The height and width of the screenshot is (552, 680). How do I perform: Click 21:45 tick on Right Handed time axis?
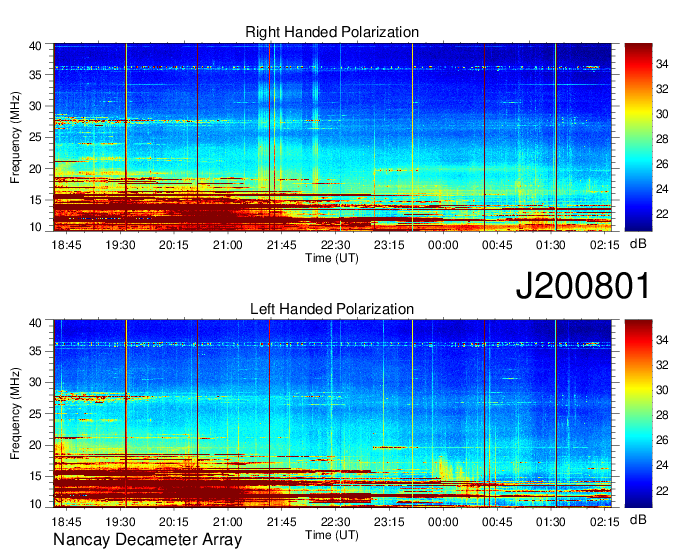tap(281, 245)
